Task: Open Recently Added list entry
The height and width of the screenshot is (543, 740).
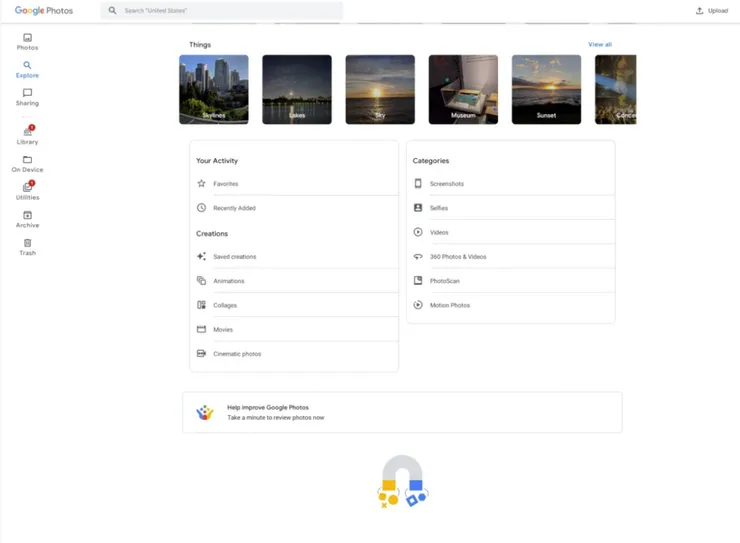Action: [x=294, y=208]
